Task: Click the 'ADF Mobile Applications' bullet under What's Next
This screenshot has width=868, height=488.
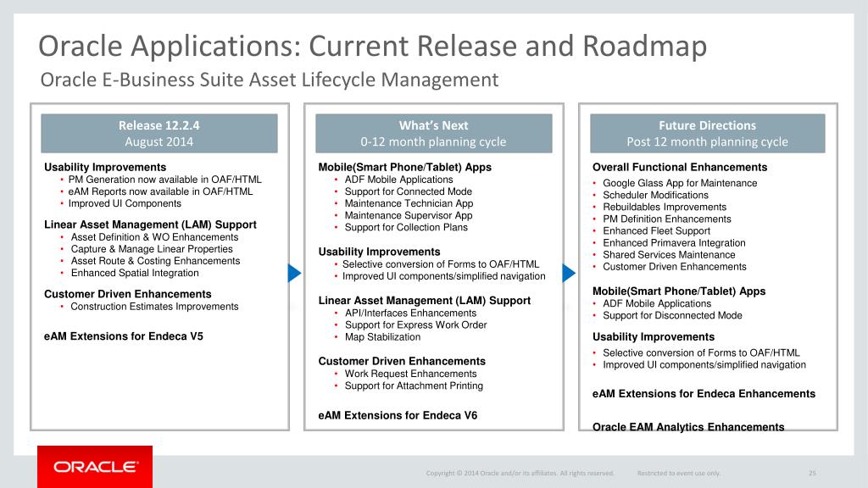Action: tap(398, 180)
